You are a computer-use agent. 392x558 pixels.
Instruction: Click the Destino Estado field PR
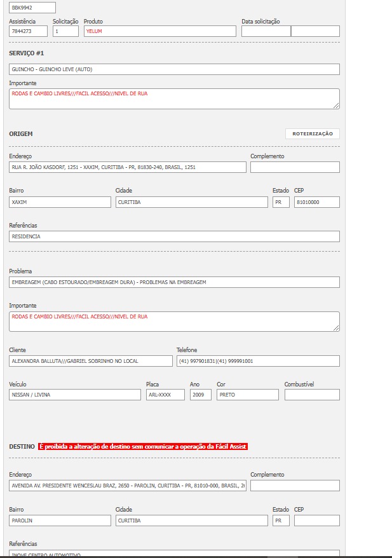[x=281, y=521]
